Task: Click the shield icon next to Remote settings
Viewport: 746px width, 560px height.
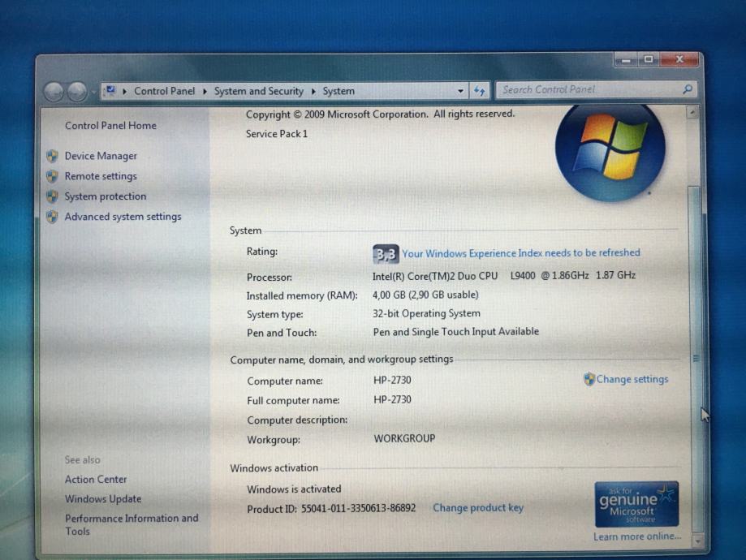Action: [x=52, y=176]
